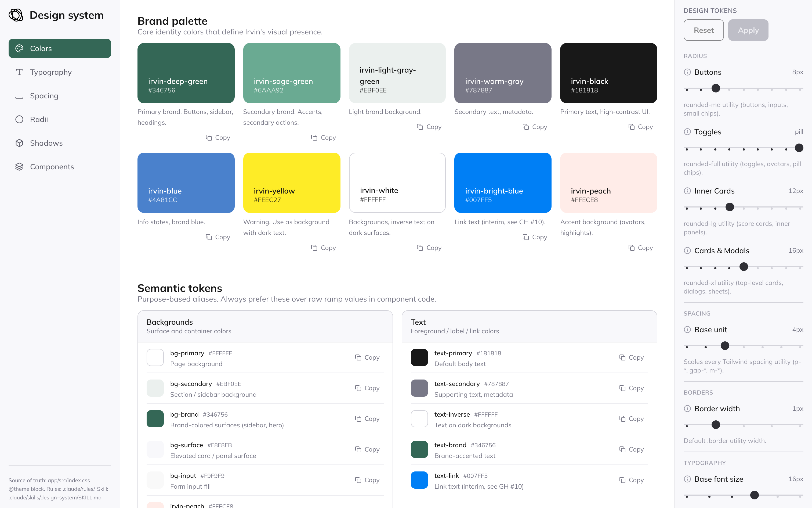Show info for Toggles radius

[687, 132]
